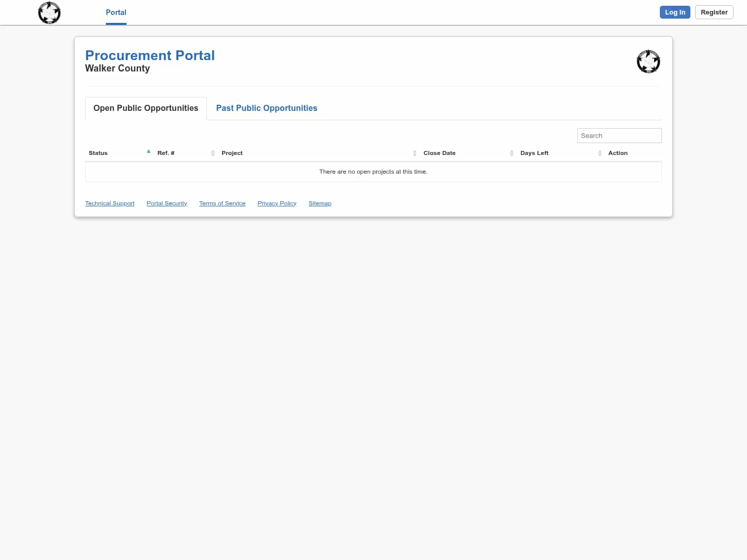This screenshot has height=560, width=747.
Task: Click the sort arrows beside Ref. #
Action: pos(213,153)
